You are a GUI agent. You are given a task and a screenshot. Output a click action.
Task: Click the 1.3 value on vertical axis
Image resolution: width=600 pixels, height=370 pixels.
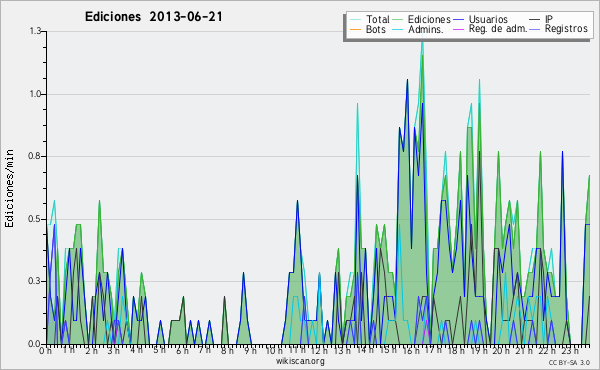(35, 31)
